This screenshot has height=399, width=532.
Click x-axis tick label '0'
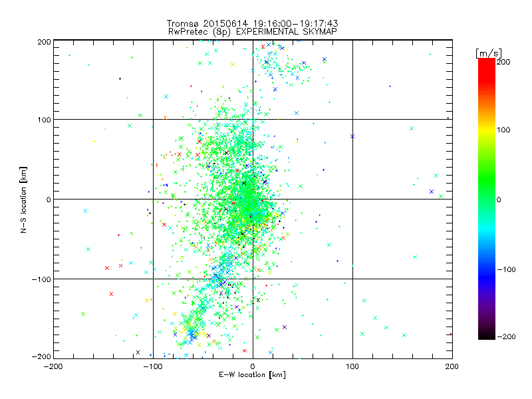[x=253, y=366]
